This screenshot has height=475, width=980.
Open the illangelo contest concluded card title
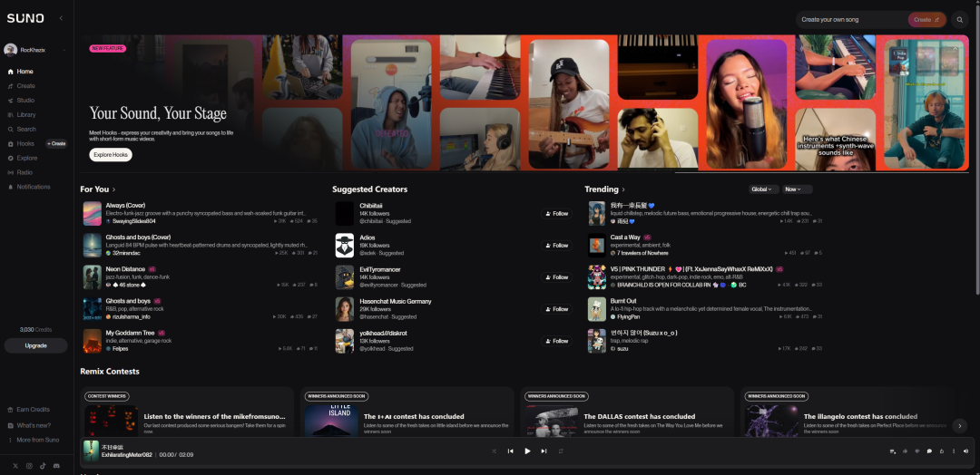860,416
